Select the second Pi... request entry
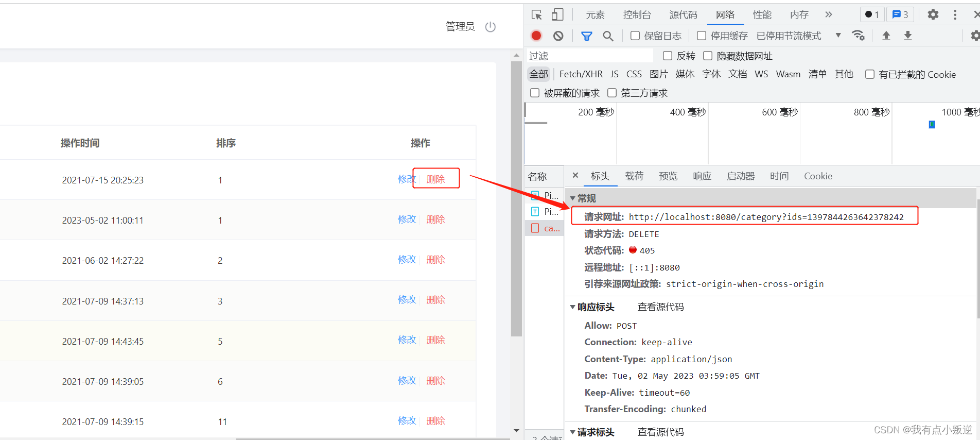Viewport: 980px width, 440px height. [x=545, y=211]
